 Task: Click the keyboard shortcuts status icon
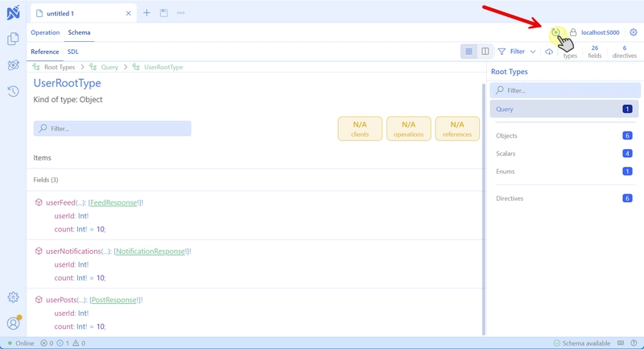pyautogui.click(x=621, y=343)
